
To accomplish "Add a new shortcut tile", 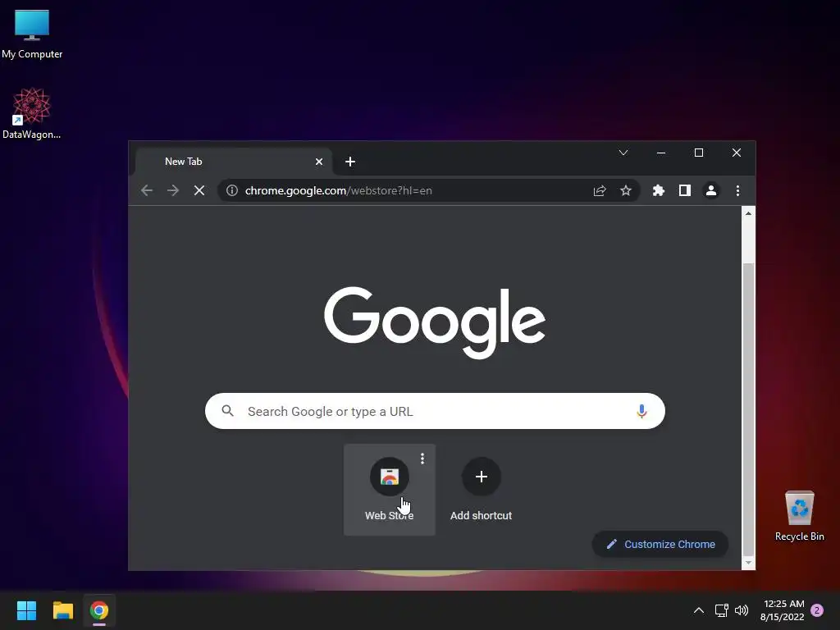I will point(481,477).
